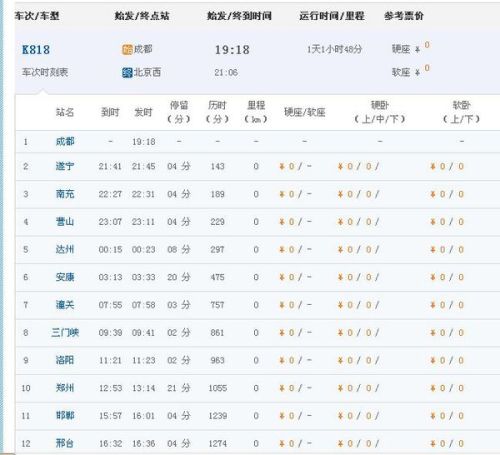Viewport: 500px width, 455px height.
Task: Open the 成都 station link in row 1
Action: [x=65, y=142]
